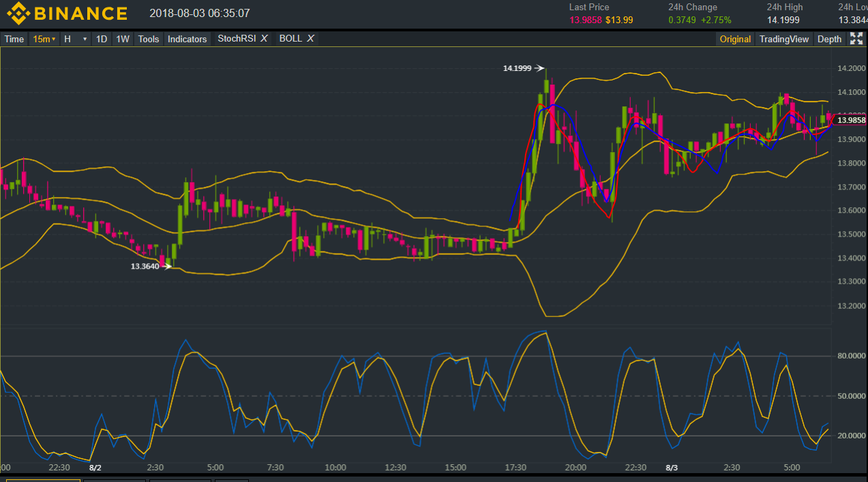Screen dimensions: 868x482
Task: Click the last price value 13.9858
Action: coord(586,20)
